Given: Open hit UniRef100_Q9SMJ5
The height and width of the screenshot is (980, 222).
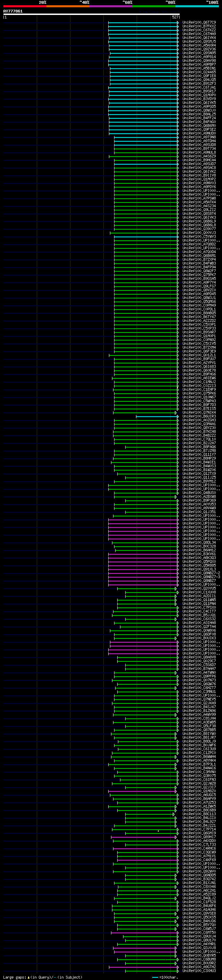Looking at the screenshot, I should [199, 41].
